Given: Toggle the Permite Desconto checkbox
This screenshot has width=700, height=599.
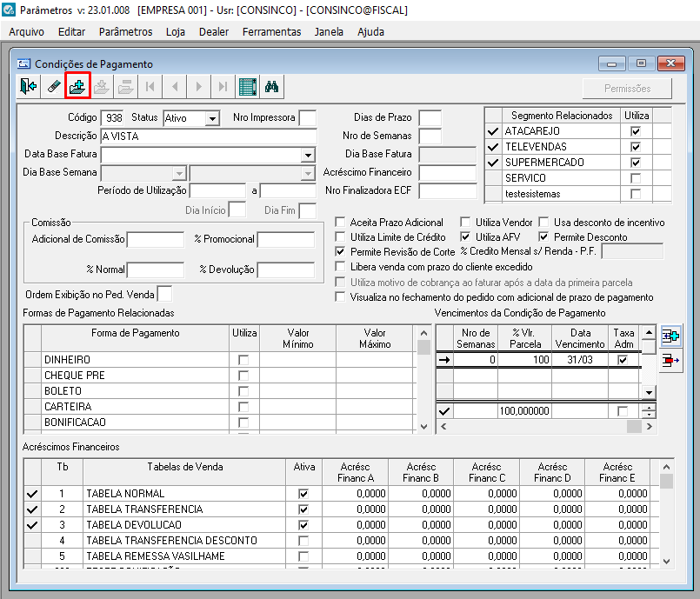Looking at the screenshot, I should pos(544,237).
